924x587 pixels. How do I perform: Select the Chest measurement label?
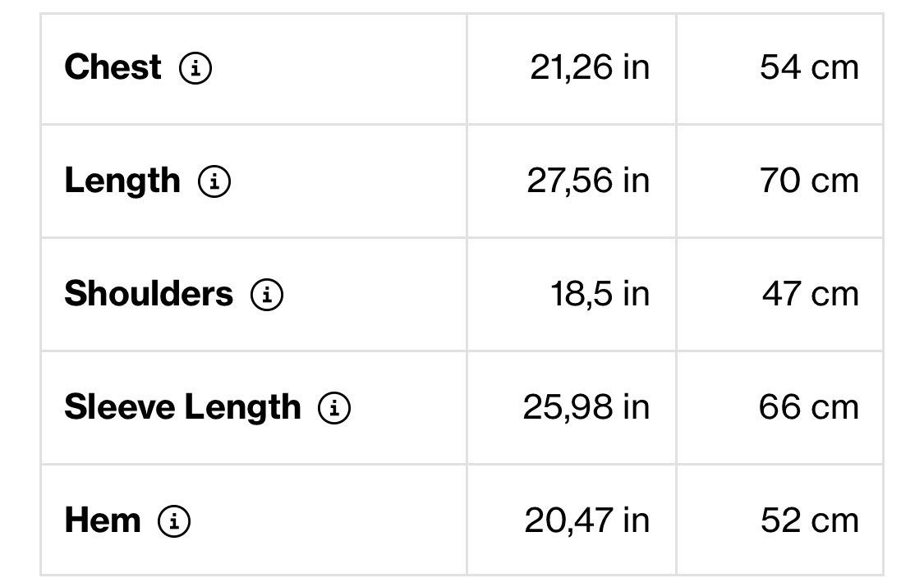(x=113, y=66)
